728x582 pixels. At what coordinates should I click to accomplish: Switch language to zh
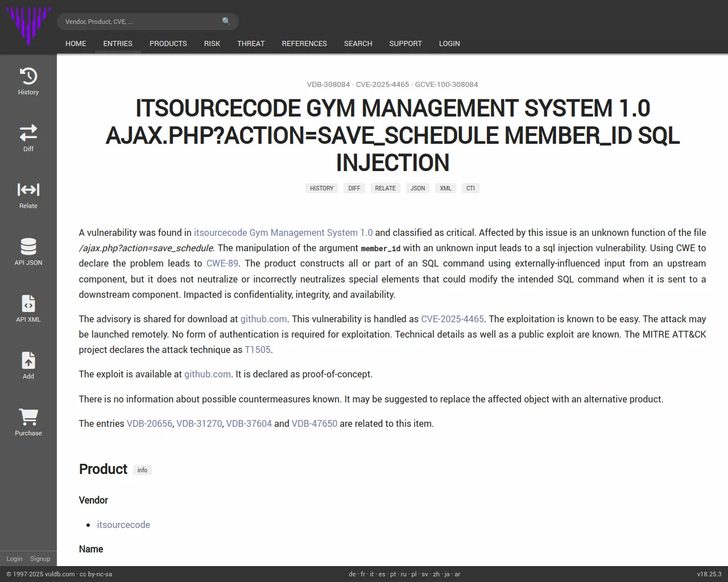pos(436,574)
